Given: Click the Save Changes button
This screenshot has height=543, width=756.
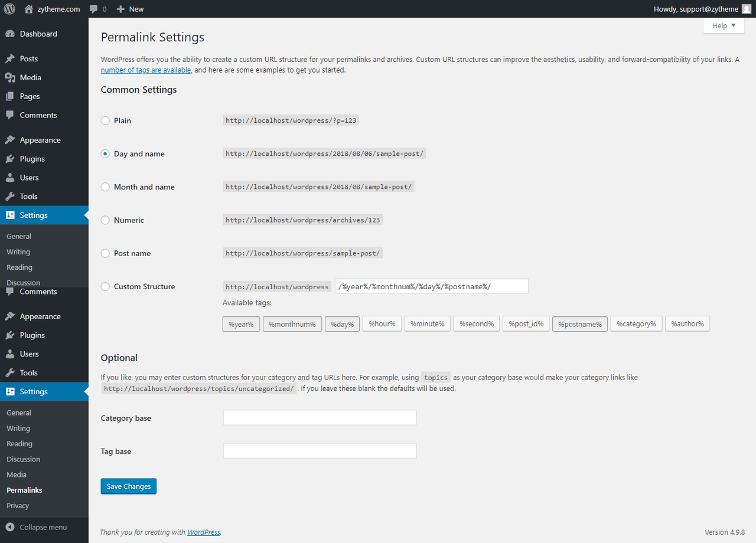Looking at the screenshot, I should (x=129, y=486).
